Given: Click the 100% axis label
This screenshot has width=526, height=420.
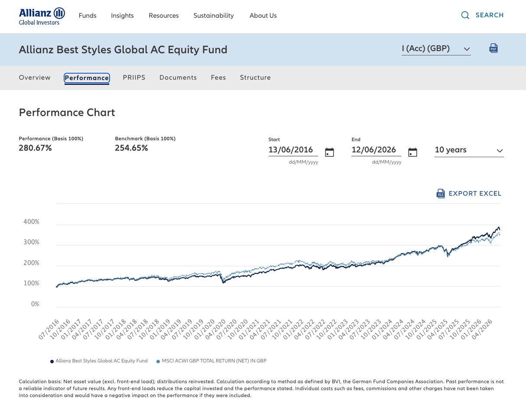Looking at the screenshot, I should coord(32,284).
